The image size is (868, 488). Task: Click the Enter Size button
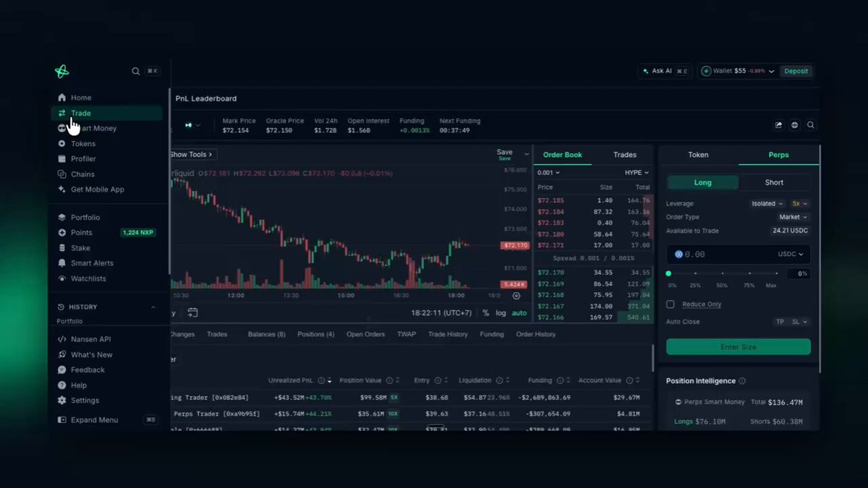[739, 347]
